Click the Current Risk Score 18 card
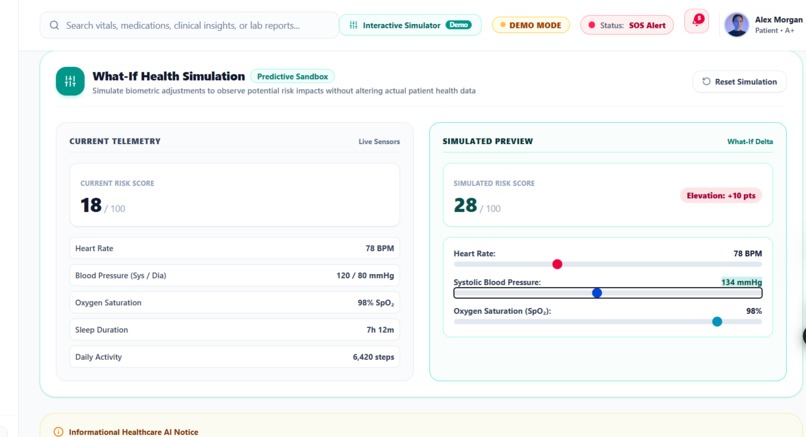This screenshot has width=806, height=437. point(234,195)
